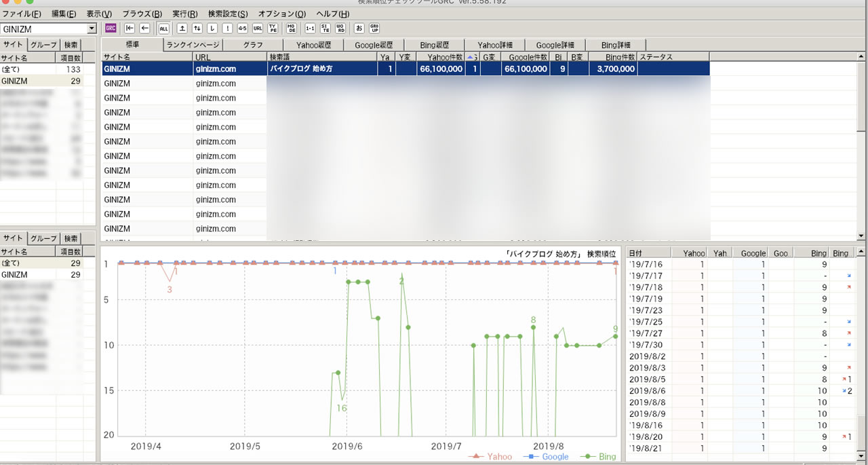Click the WORD toolbar icon
The image size is (868, 465).
click(x=340, y=29)
